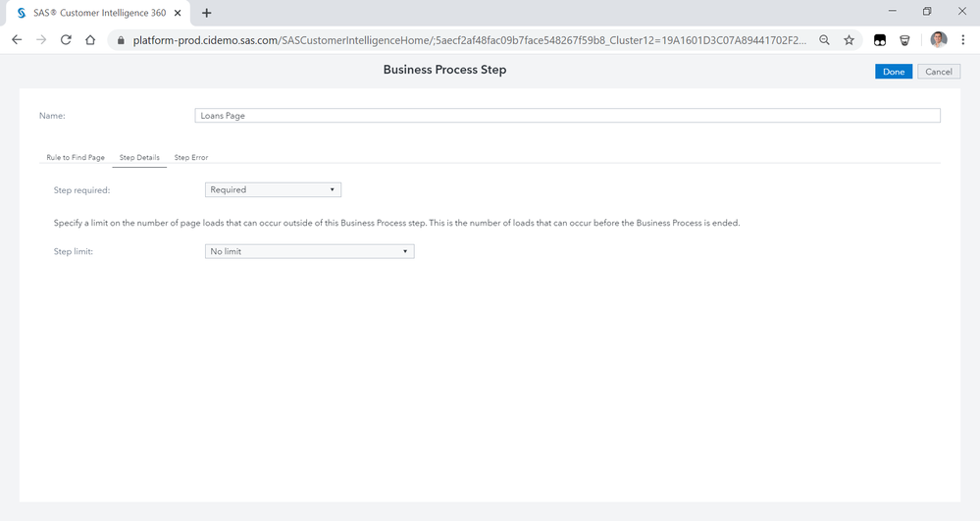Open the zoom magnifier in address bar
The width and height of the screenshot is (980, 521).
[x=825, y=40]
